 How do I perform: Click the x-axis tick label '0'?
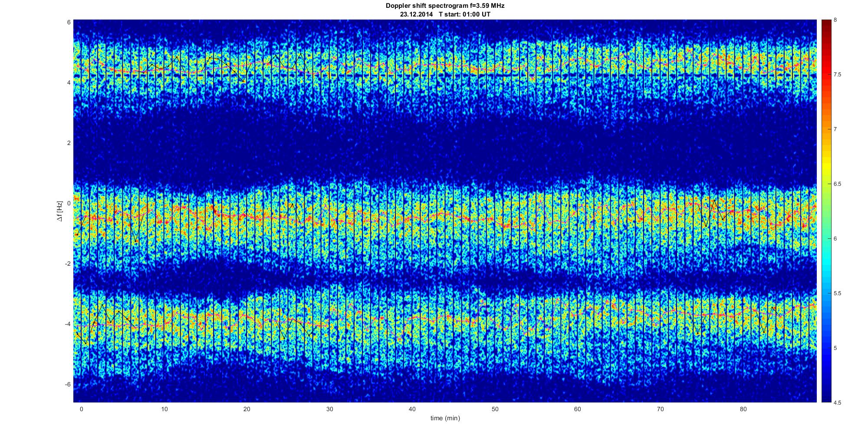pos(81,409)
